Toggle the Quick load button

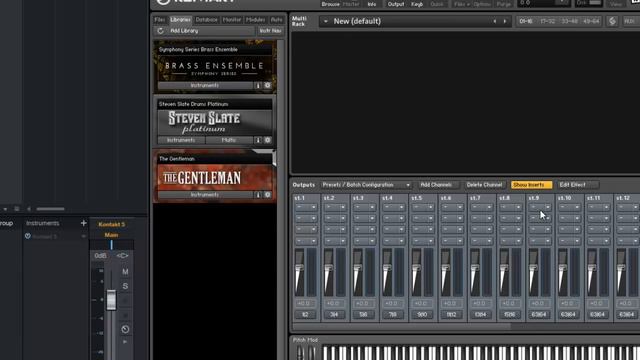click(437, 4)
